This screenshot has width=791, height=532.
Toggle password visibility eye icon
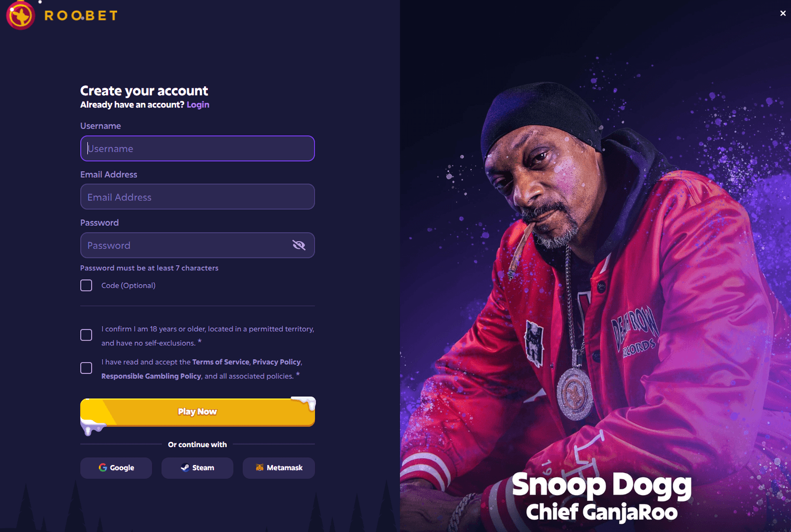299,245
